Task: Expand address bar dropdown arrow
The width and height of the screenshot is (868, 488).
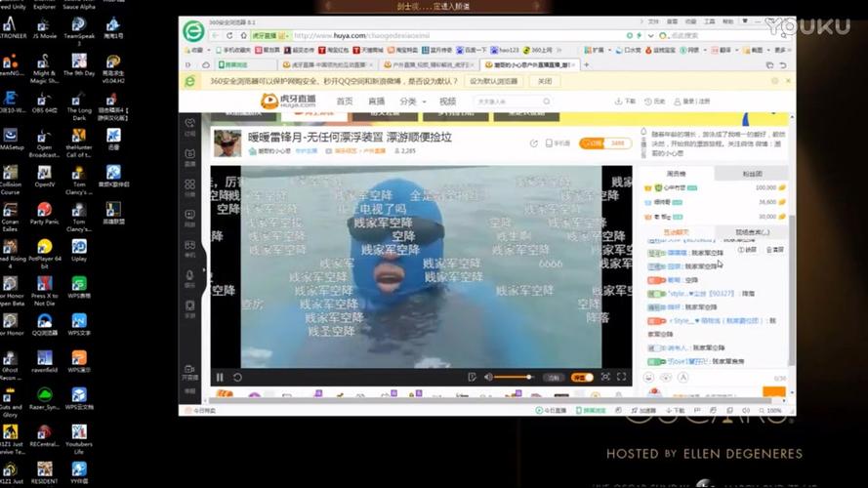Action: pos(650,35)
